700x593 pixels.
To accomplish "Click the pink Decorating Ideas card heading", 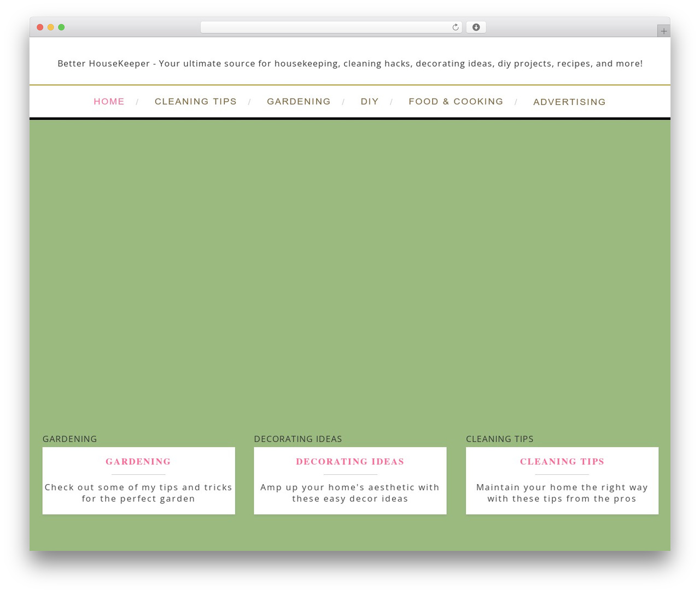I will 350,462.
